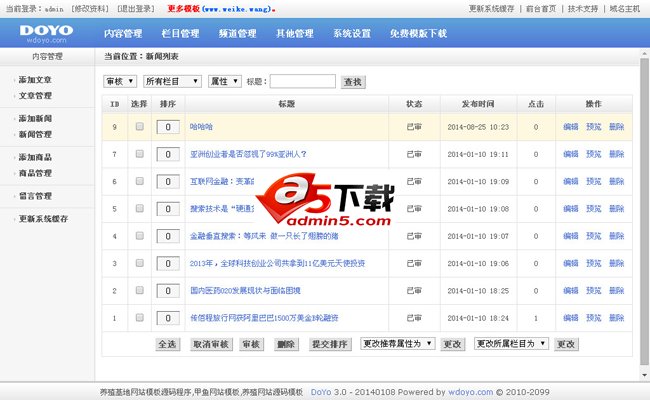Select 商品管理 in the sidebar
650x400 pixels.
click(35, 173)
